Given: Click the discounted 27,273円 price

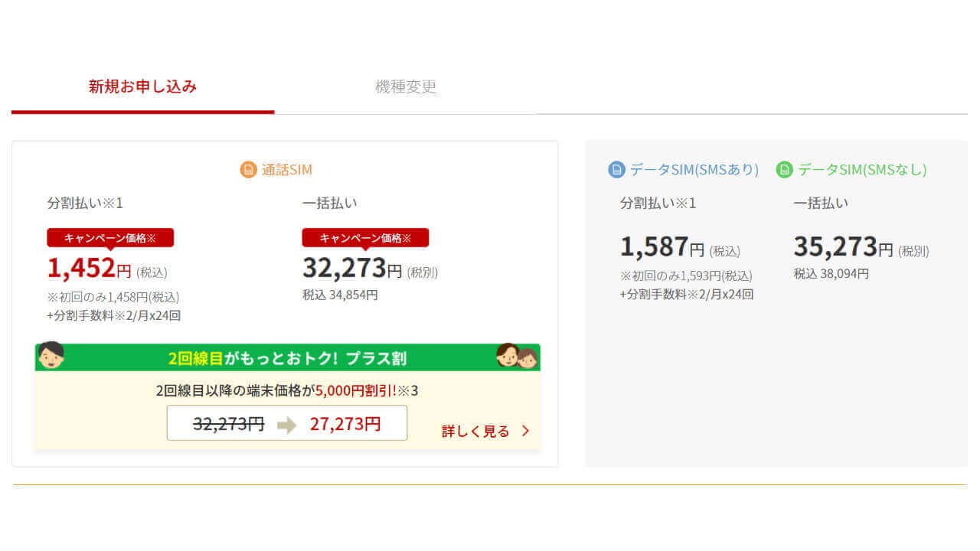Looking at the screenshot, I should [345, 424].
